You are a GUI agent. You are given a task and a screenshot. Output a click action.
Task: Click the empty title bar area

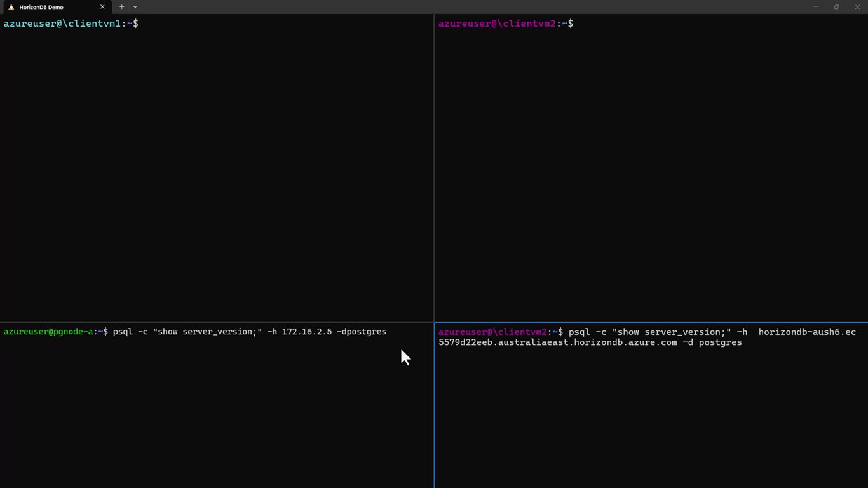[x=470, y=7]
